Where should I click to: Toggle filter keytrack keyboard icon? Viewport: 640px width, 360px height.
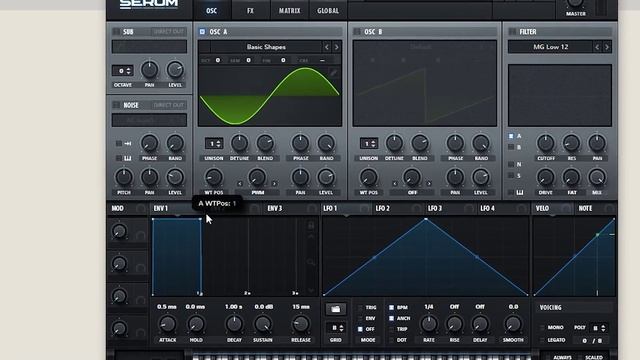click(520, 192)
